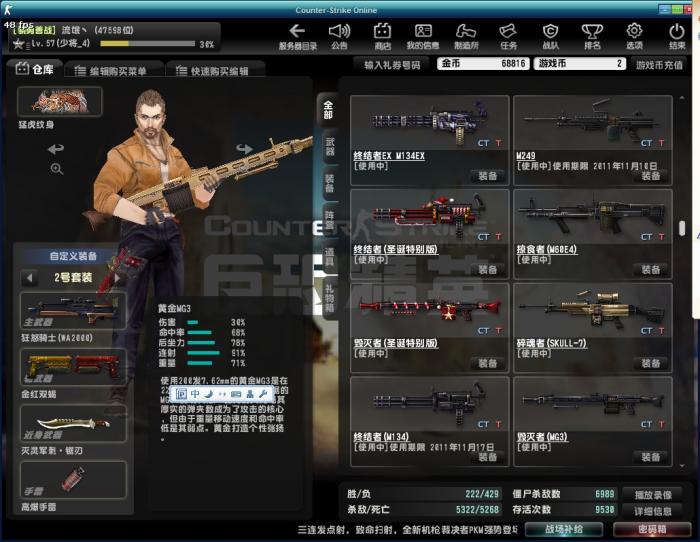Image resolution: width=700 pixels, height=542 pixels.
Task: Select the 礼物箱 gift box side tab
Action: pos(329,298)
